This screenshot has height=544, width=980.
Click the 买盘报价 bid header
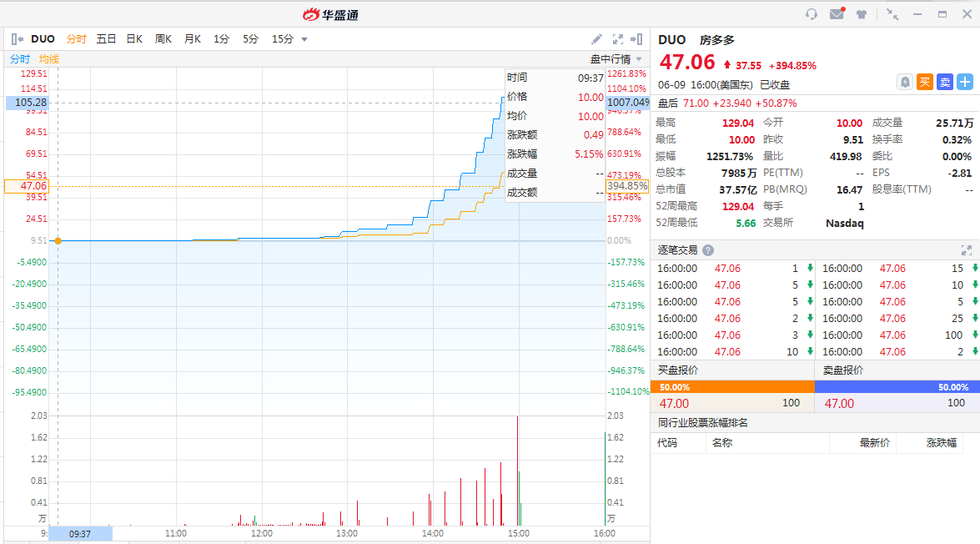point(677,370)
